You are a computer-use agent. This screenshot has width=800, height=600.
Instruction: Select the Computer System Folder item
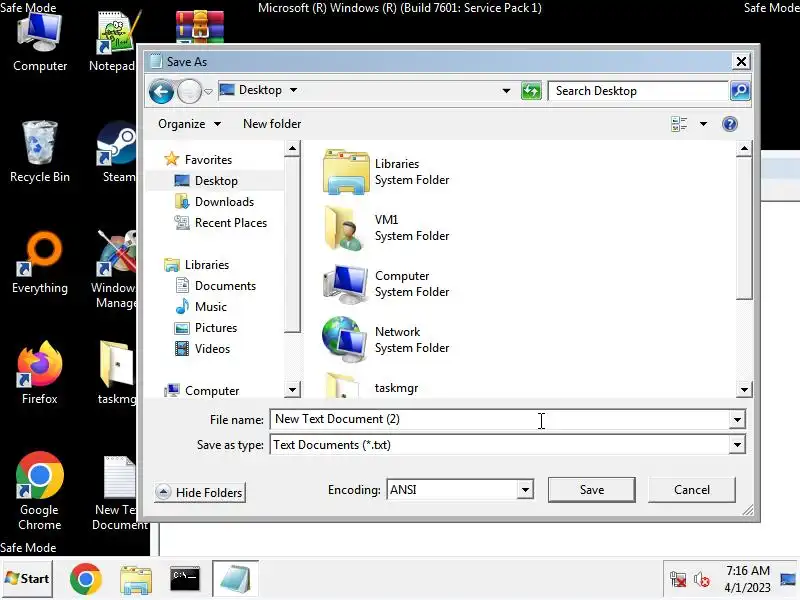click(386, 284)
